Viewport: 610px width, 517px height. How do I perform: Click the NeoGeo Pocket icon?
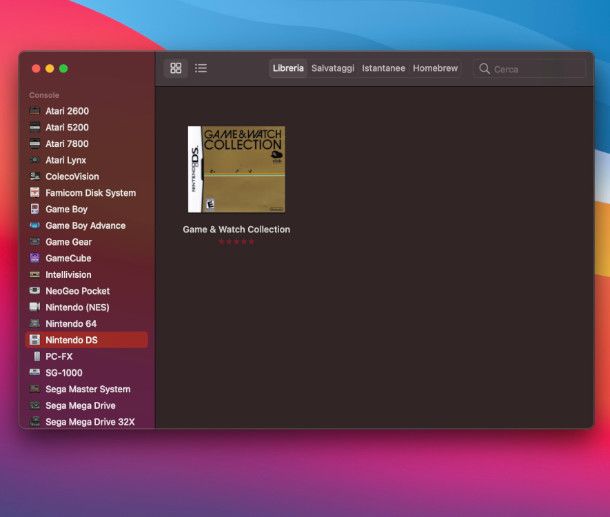35,291
